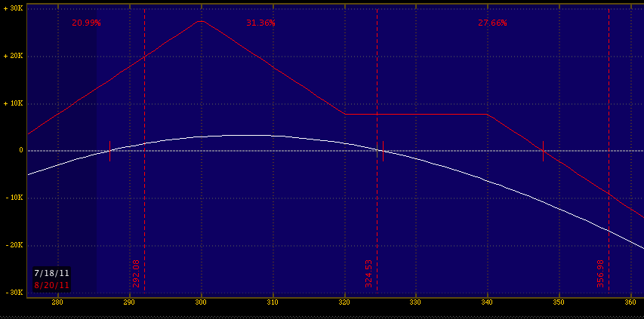
Task: Click the 350 tick on the price axis
Action: coord(559,302)
